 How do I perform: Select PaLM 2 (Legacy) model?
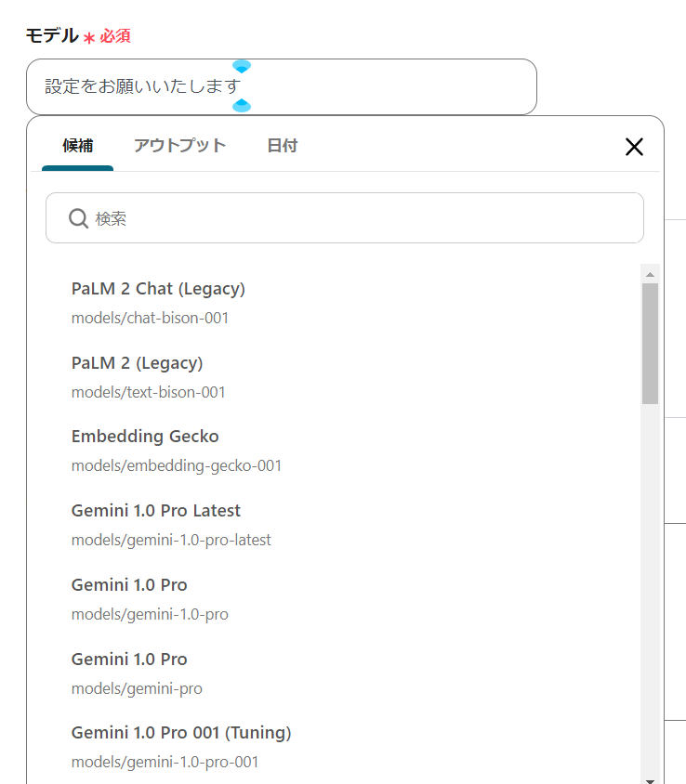[x=137, y=363]
